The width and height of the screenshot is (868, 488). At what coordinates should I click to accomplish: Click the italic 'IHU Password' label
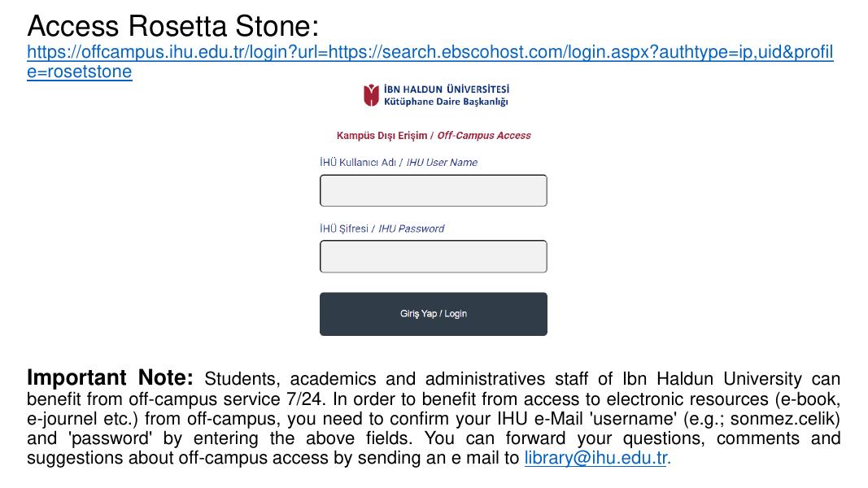[412, 229]
